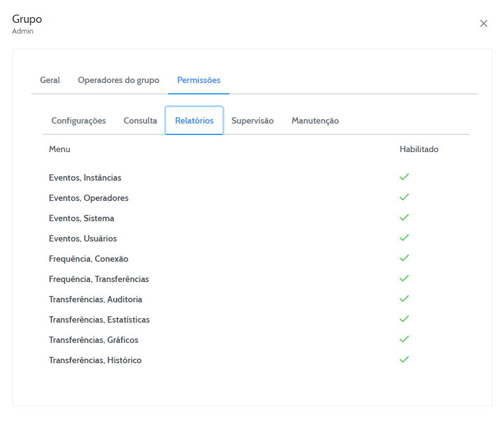504x431 pixels.
Task: Select the 'Transferências, Auditoria' row label
Action: pos(96,299)
